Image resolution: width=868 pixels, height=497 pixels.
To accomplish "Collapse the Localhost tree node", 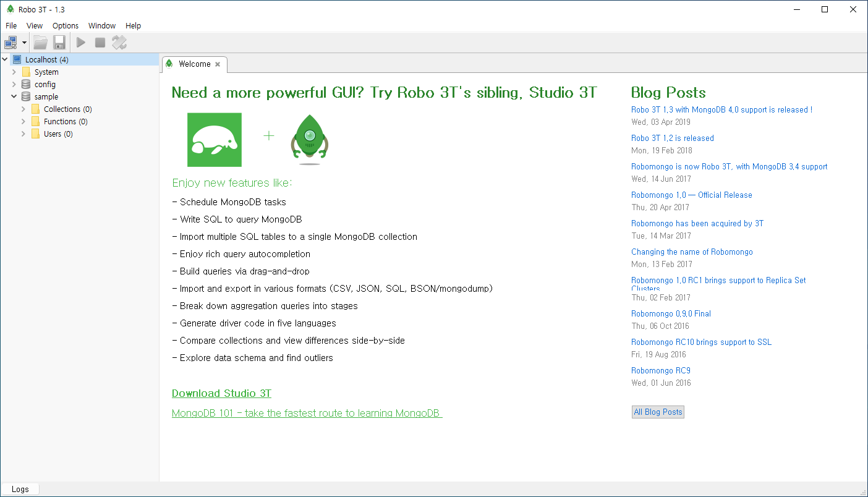I will tap(5, 59).
